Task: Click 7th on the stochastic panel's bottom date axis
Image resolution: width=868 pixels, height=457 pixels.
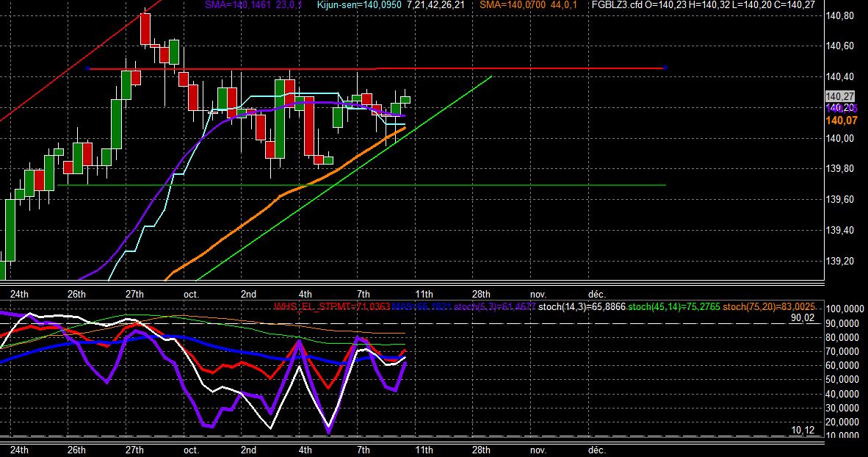Action: 363,450
